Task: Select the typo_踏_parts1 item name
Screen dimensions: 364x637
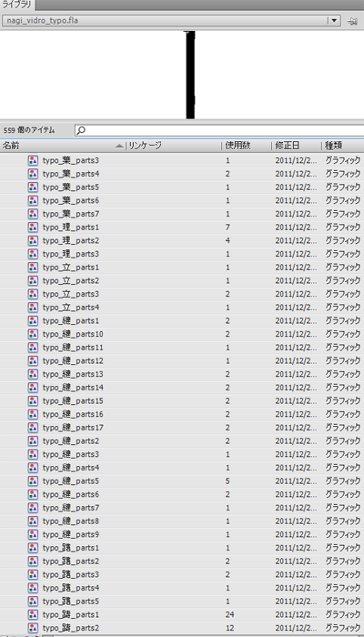Action: [x=71, y=548]
